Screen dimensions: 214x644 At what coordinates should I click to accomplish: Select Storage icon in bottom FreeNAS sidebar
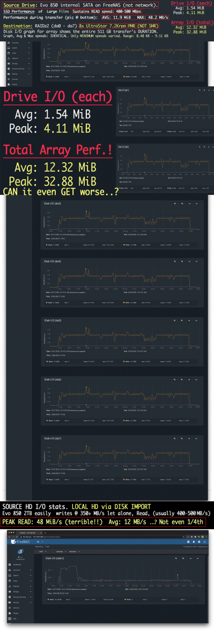tap(10, 591)
